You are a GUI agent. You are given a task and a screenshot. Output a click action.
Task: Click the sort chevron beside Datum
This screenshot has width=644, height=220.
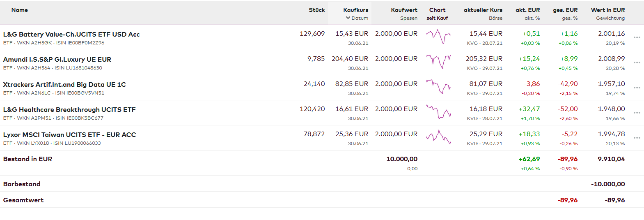(x=348, y=18)
